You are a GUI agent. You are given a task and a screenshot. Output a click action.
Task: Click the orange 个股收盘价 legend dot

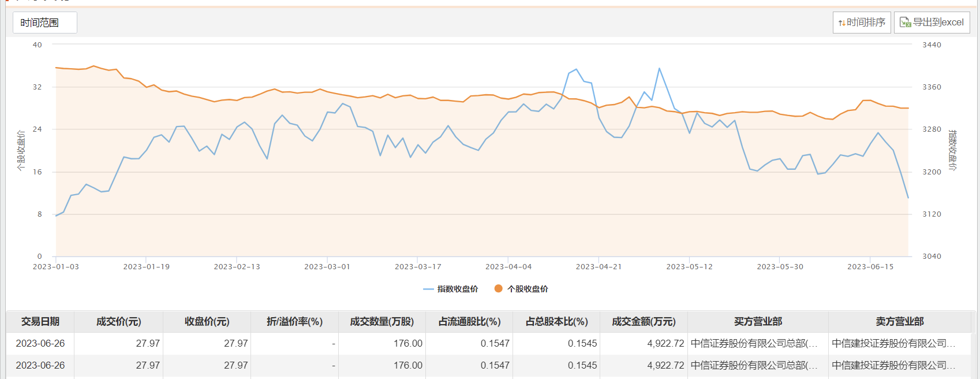click(x=499, y=288)
